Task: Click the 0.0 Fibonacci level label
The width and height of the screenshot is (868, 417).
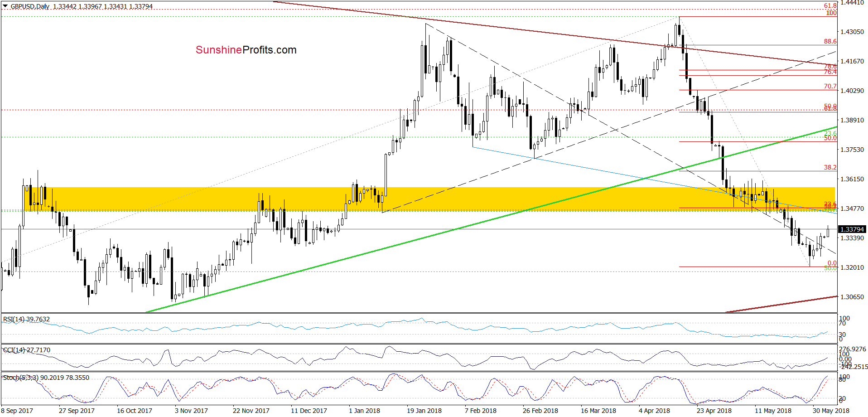Action: point(832,263)
